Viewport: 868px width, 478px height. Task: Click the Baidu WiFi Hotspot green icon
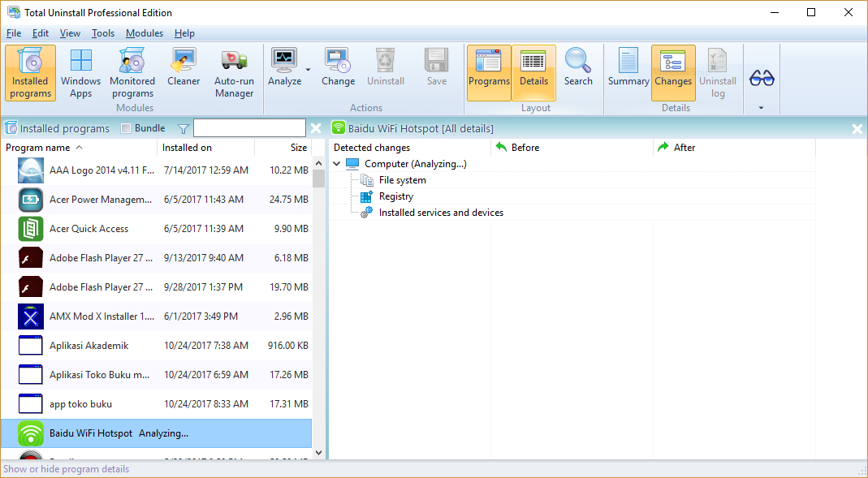pyautogui.click(x=30, y=433)
